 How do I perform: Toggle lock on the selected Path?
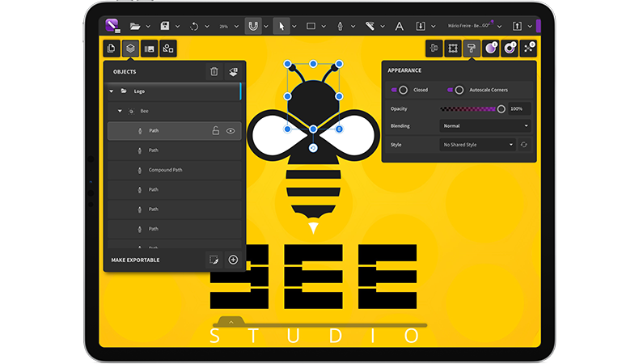[216, 131]
